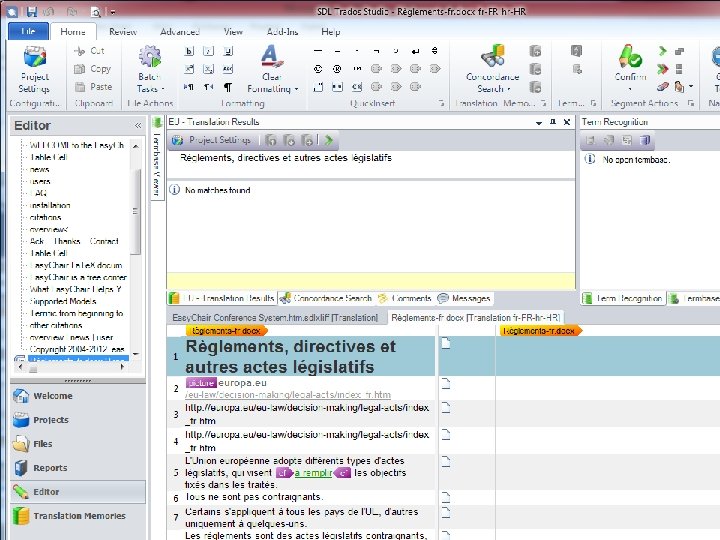Switch to Règlements-fr.docx document tab
This screenshot has width=720, height=540.
coord(475,318)
